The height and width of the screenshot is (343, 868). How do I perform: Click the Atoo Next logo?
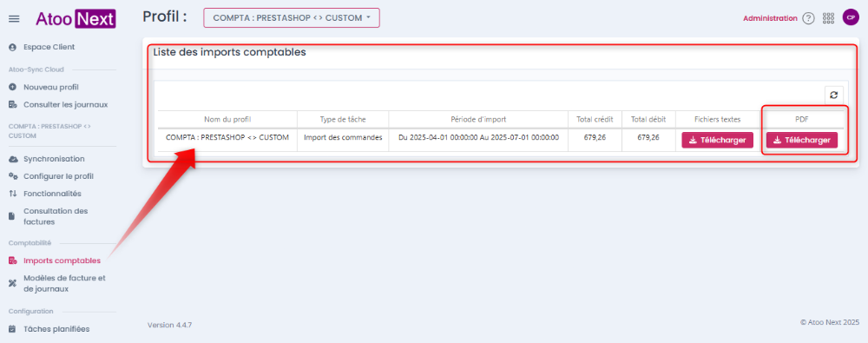pyautogui.click(x=76, y=19)
